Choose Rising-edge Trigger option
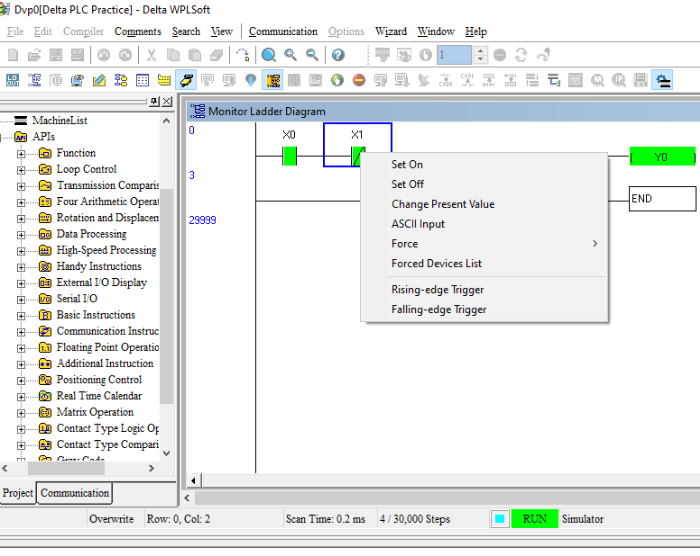Screen dimensions: 700x556 (x=437, y=290)
